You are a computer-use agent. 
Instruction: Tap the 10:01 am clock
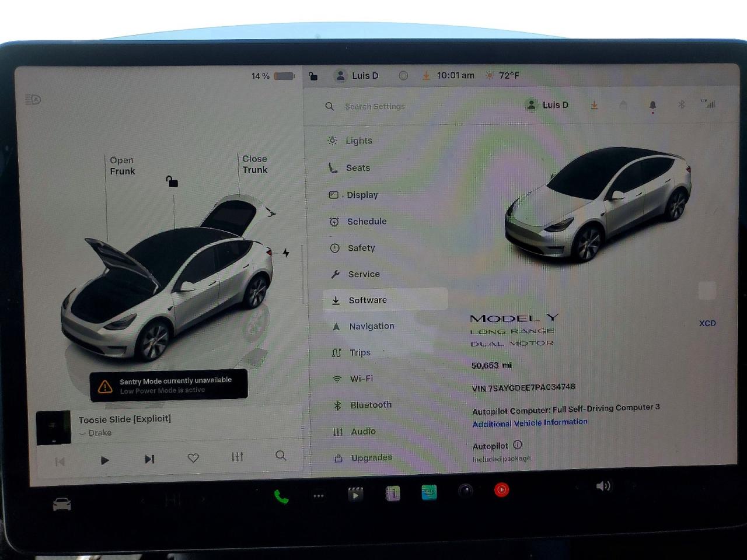click(x=456, y=75)
